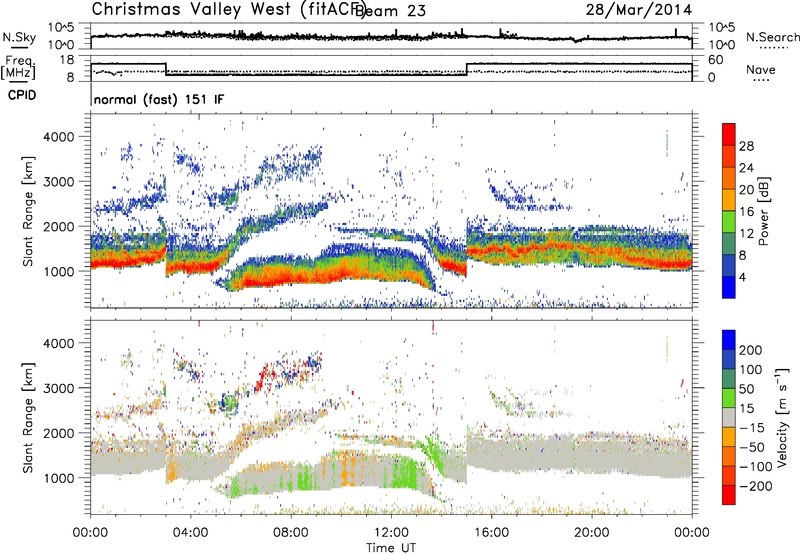The width and height of the screenshot is (800, 554).
Task: Click the 'Time UT' axis title
Action: pyautogui.click(x=391, y=547)
